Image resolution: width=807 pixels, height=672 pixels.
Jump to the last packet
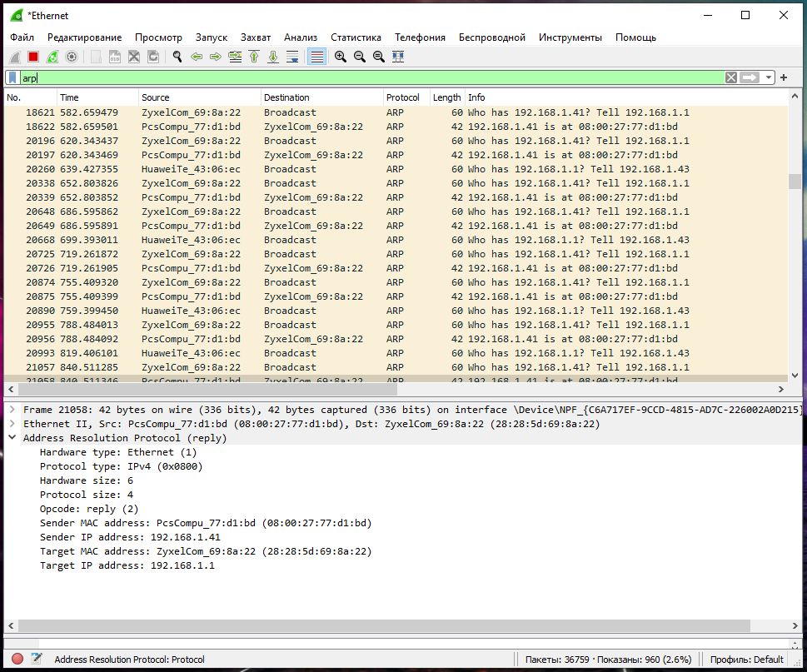pos(272,57)
